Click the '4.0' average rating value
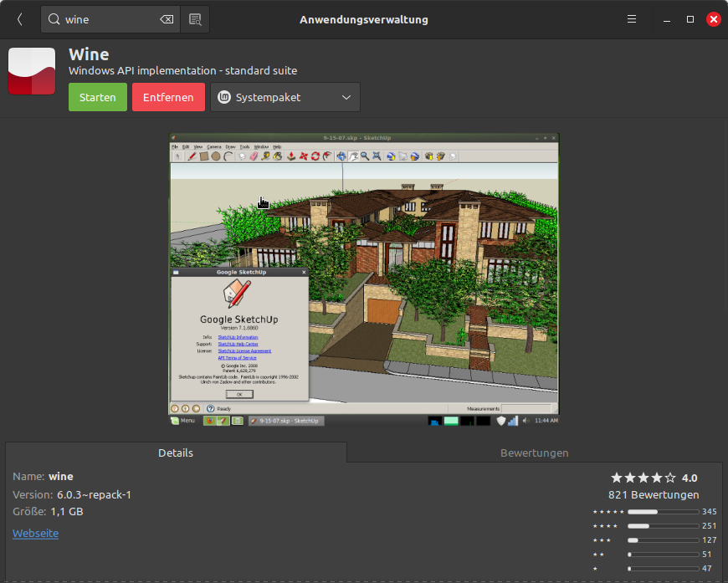The height and width of the screenshot is (583, 728). pos(690,478)
